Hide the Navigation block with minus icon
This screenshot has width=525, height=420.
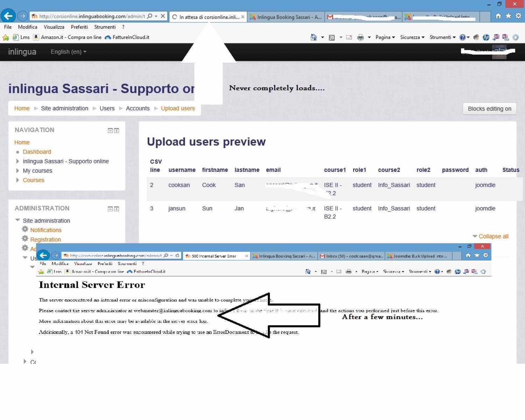pos(110,131)
